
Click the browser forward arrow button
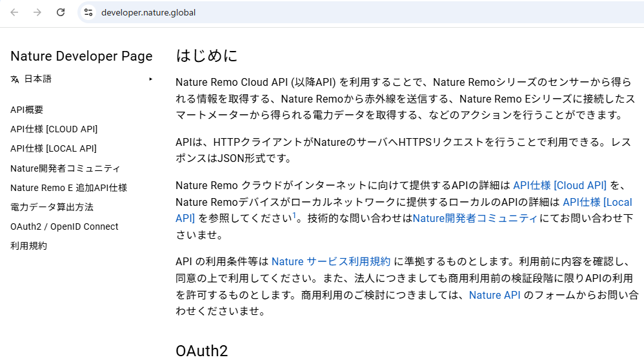[x=37, y=12]
